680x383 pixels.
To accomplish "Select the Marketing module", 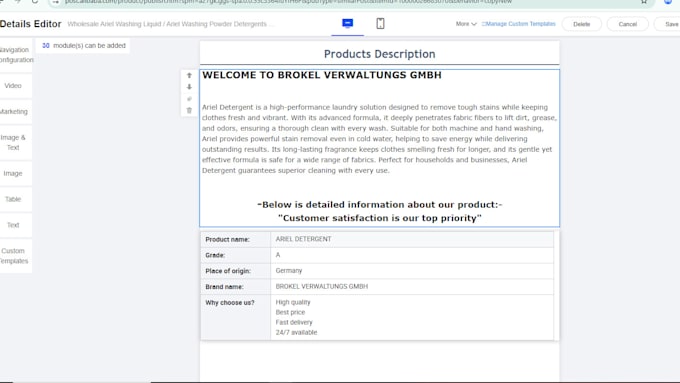I will coord(16,111).
